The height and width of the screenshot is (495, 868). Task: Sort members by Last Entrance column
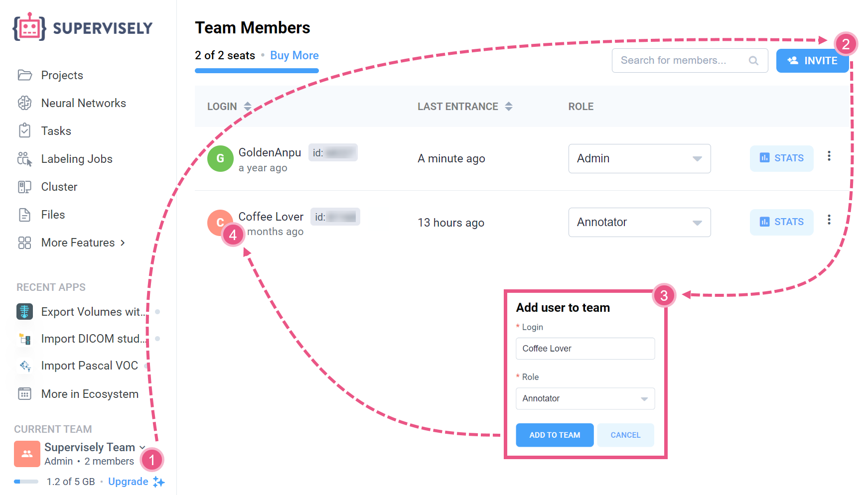pyautogui.click(x=508, y=107)
